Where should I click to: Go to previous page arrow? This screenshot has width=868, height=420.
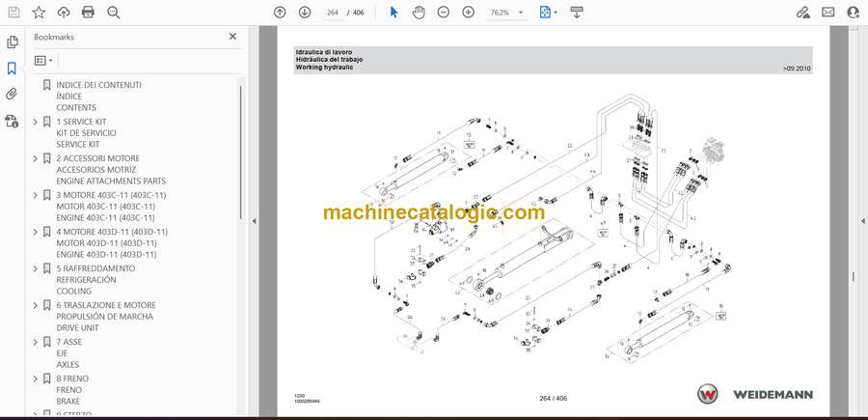click(x=280, y=13)
